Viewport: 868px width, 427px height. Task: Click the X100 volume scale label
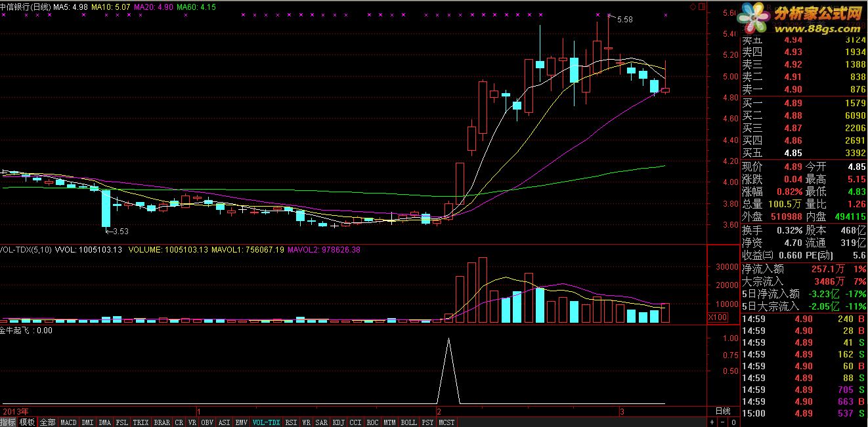[x=718, y=317]
